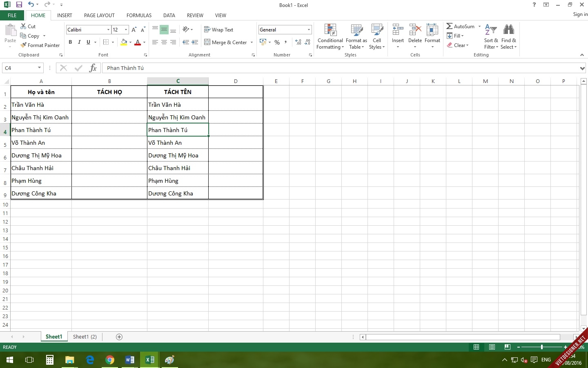Toggle Wrap Text for the cell
The image size is (588, 368).
point(218,29)
